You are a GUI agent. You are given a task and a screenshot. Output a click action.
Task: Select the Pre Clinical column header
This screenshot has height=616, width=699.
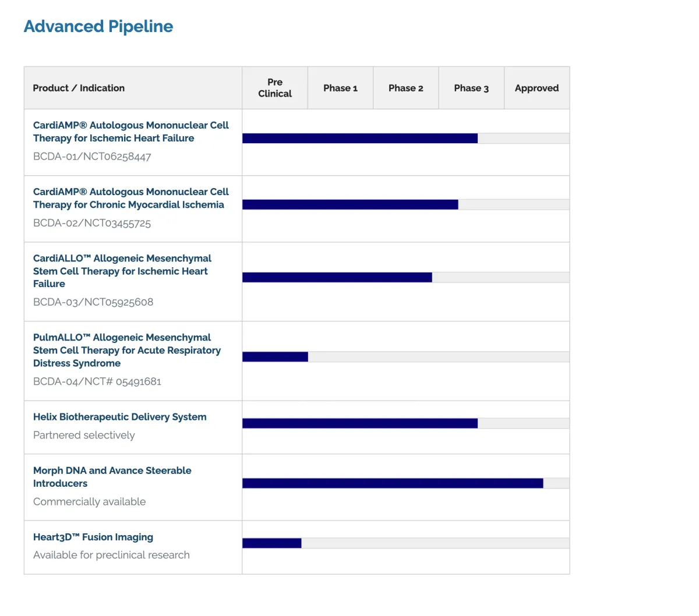click(275, 88)
